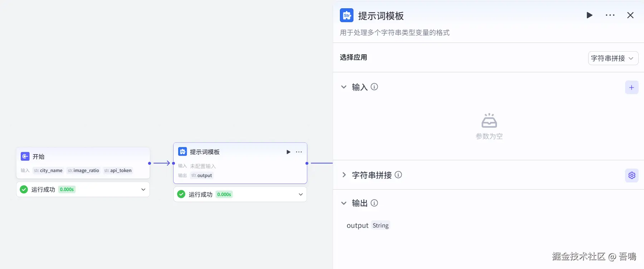The width and height of the screenshot is (644, 269).
Task: Run the 提示词模板 node from panel header
Action: coord(589,15)
